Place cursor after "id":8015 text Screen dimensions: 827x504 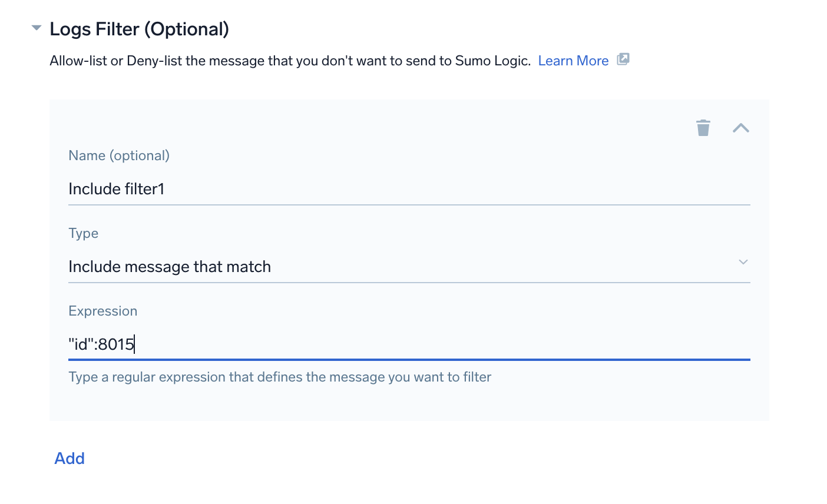point(135,344)
